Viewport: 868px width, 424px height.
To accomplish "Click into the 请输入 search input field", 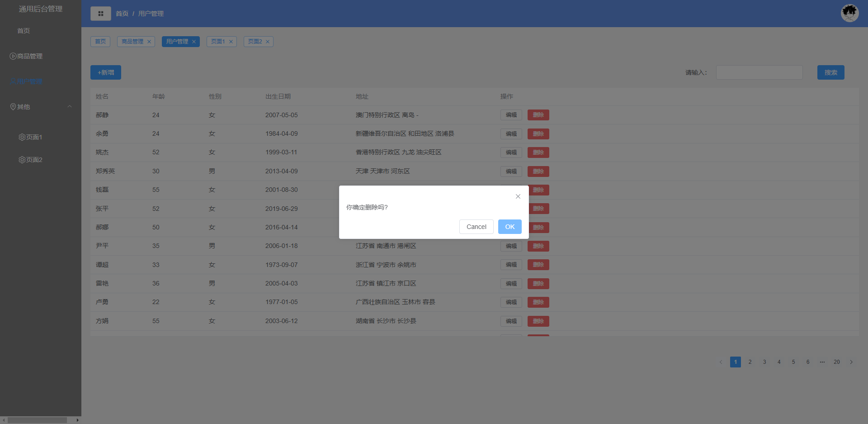I will [x=759, y=72].
